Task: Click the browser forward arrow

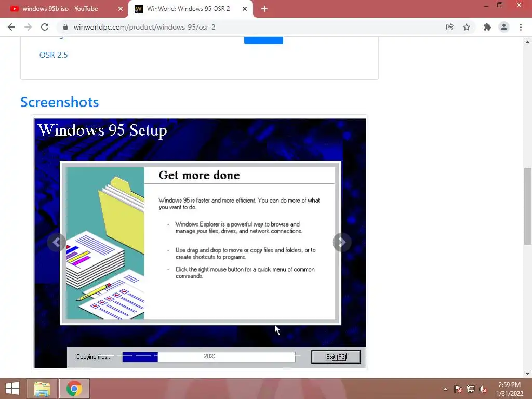Action: coord(28,27)
